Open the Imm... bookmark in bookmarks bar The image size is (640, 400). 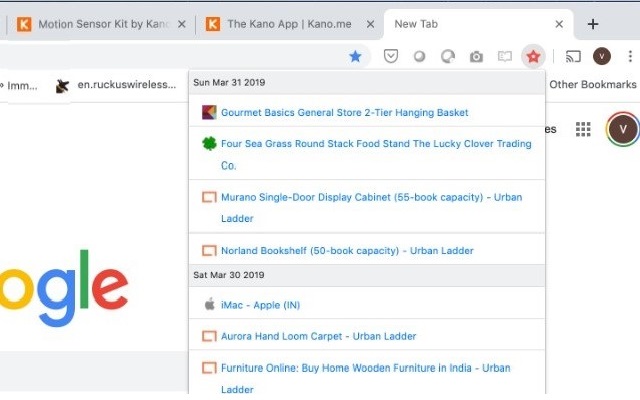[x=19, y=85]
